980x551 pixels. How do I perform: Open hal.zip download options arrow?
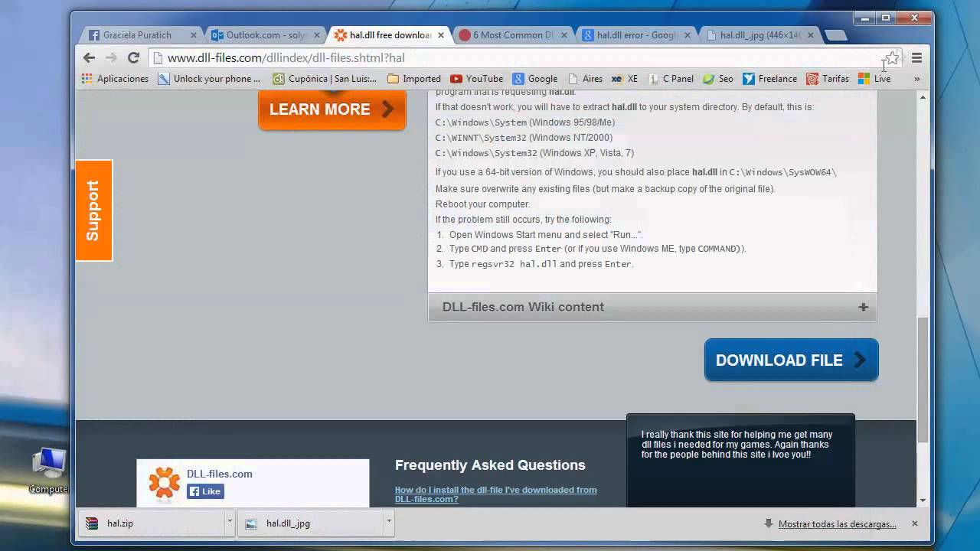[230, 523]
